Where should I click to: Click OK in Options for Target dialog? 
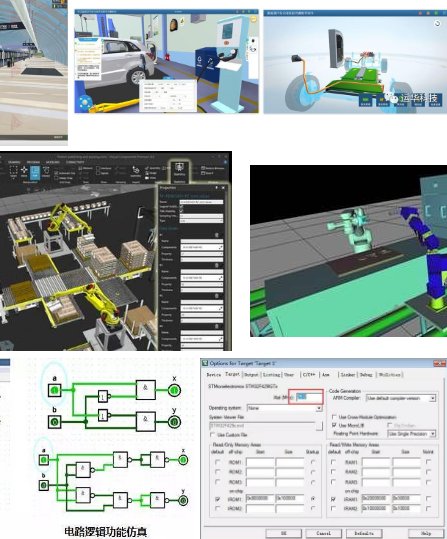(283, 534)
